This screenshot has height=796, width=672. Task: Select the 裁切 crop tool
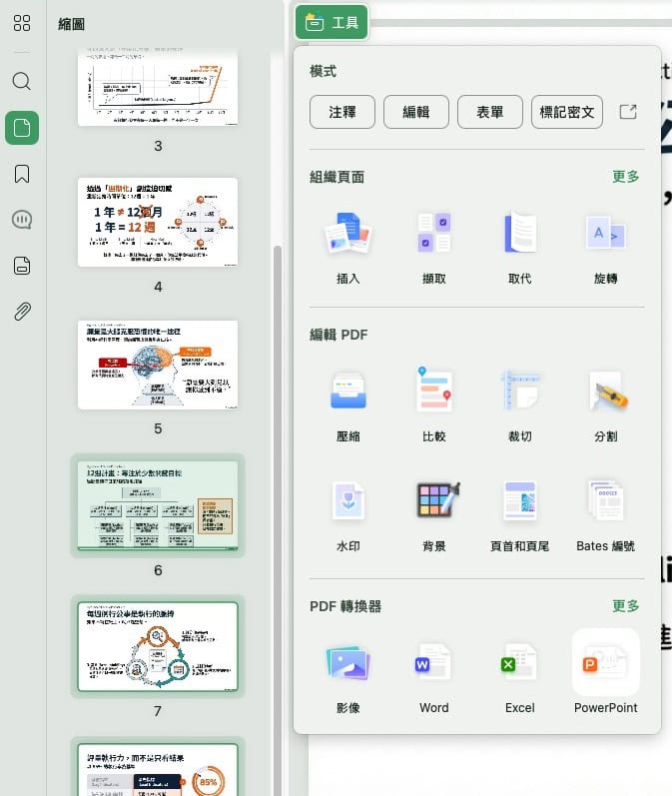(x=520, y=406)
